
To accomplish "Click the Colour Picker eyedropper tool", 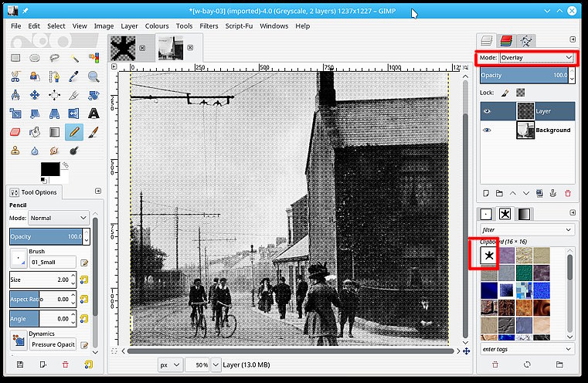I will (x=74, y=76).
